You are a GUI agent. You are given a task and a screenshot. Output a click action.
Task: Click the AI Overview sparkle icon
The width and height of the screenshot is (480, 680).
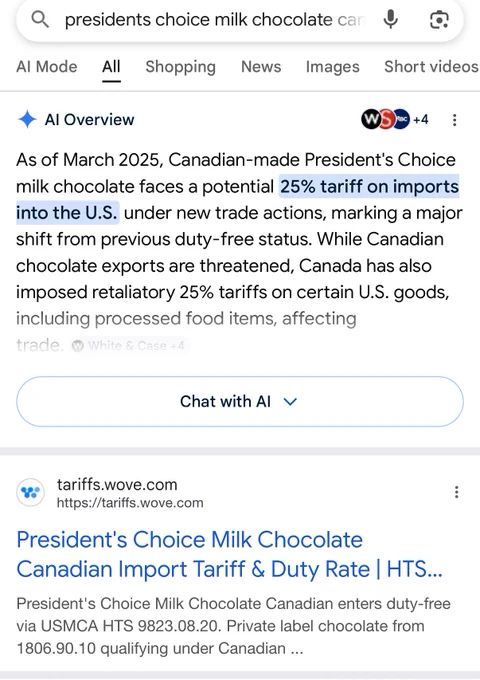27,119
